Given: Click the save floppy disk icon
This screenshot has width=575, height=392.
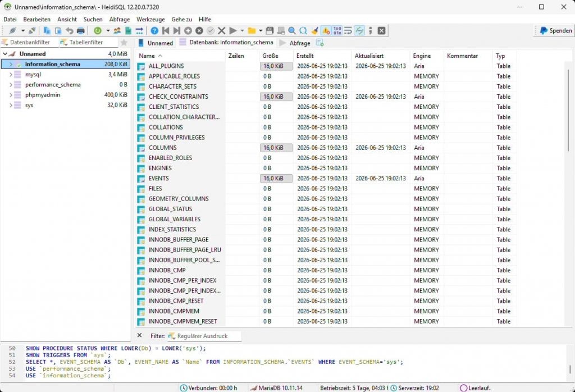Looking at the screenshot, I should 270,31.
